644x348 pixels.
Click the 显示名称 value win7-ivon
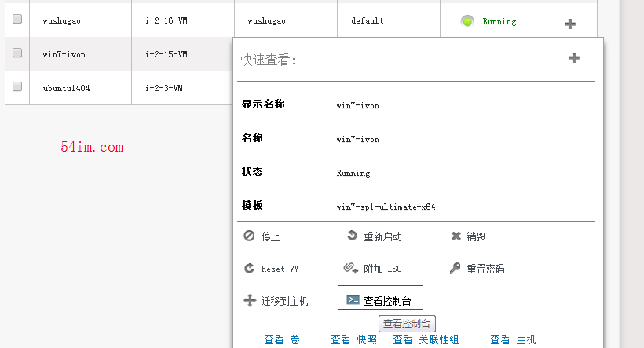(x=357, y=106)
